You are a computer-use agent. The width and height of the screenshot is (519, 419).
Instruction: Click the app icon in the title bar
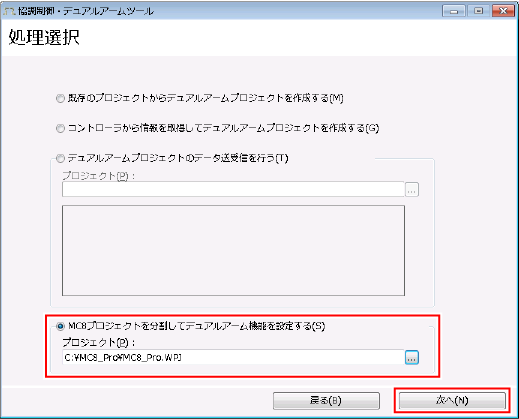[9, 11]
